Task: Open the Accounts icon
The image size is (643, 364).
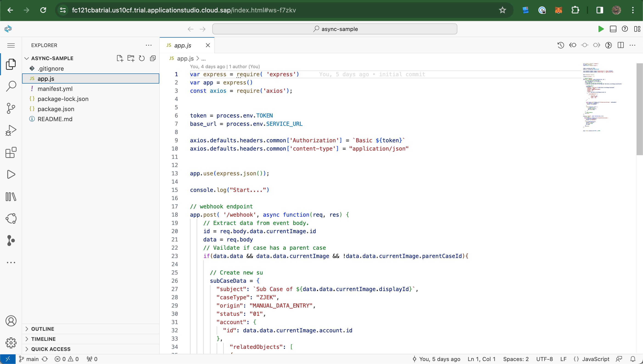Action: pyautogui.click(x=11, y=321)
